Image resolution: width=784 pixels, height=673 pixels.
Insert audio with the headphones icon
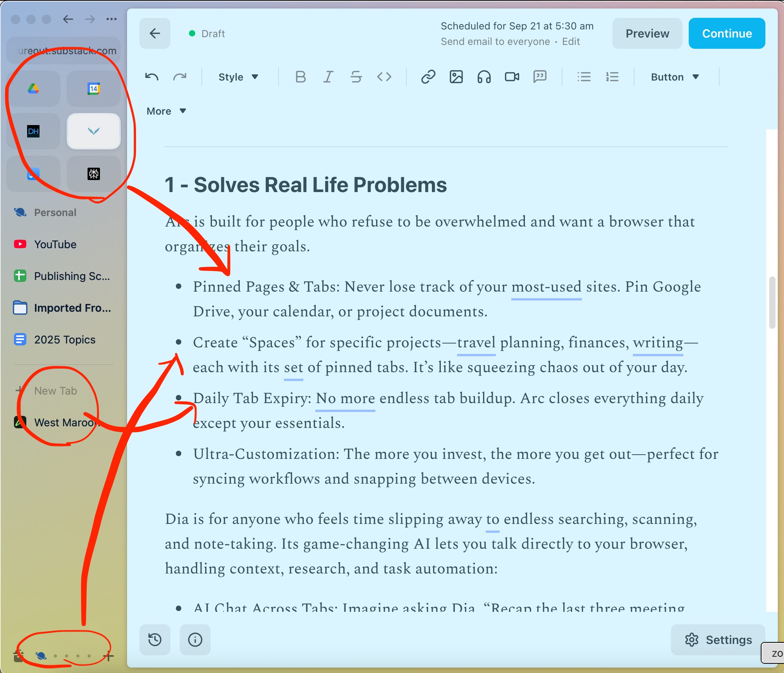click(x=484, y=77)
